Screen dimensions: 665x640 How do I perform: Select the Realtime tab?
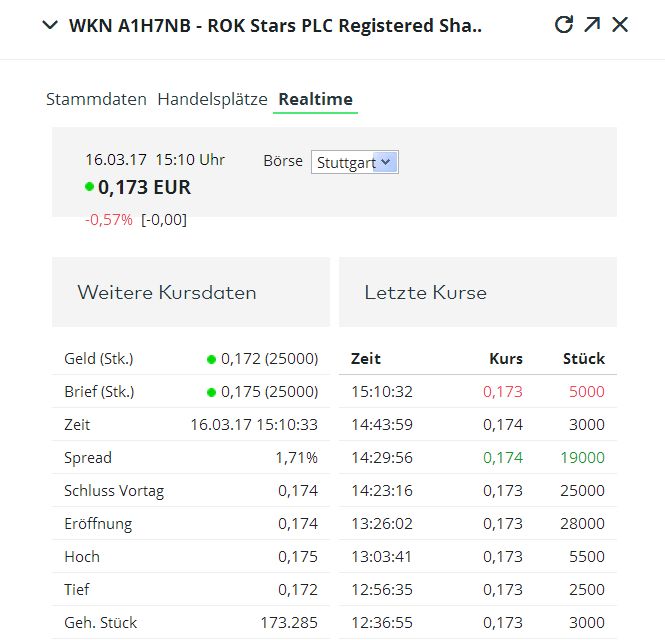(315, 99)
